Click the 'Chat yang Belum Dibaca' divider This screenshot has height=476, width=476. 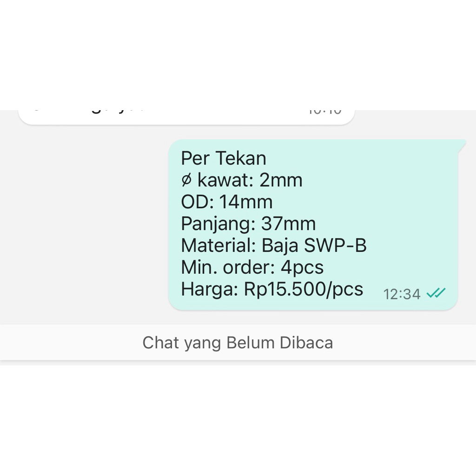click(238, 343)
